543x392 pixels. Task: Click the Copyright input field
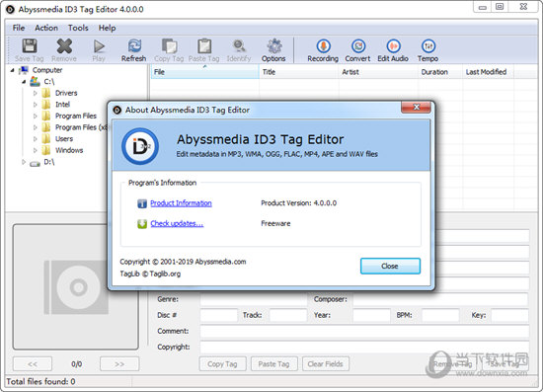pos(364,347)
